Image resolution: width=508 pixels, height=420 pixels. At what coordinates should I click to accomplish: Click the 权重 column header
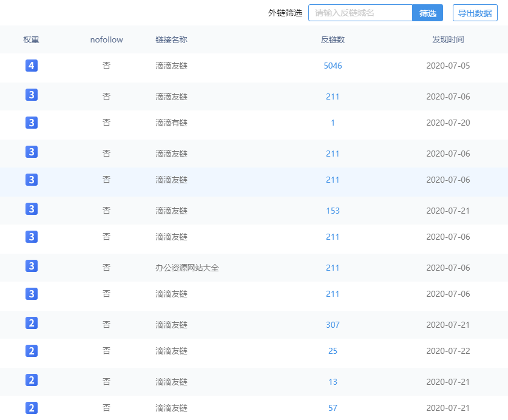(x=32, y=39)
